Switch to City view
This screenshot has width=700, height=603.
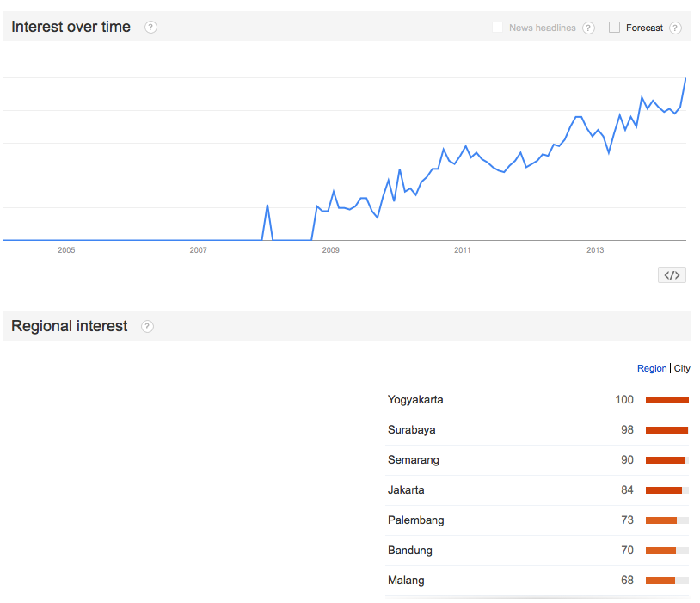682,368
